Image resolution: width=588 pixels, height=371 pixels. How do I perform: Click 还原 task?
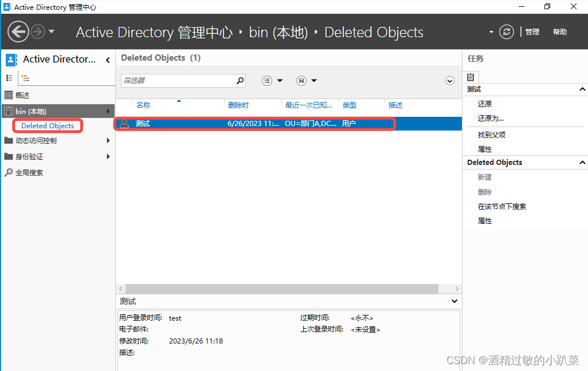coord(484,104)
